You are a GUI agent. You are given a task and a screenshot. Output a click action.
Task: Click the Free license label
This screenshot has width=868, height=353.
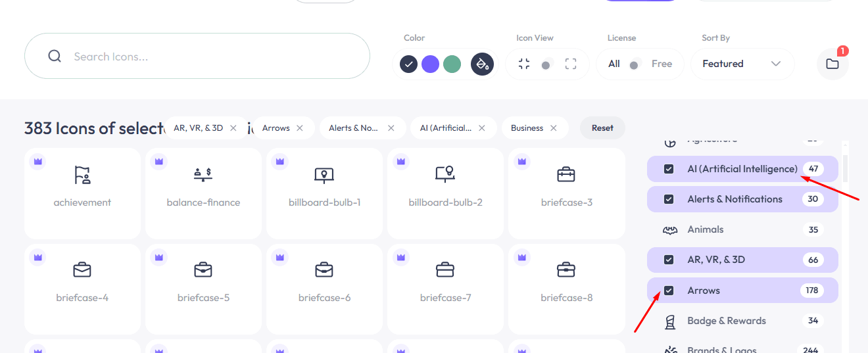(662, 64)
